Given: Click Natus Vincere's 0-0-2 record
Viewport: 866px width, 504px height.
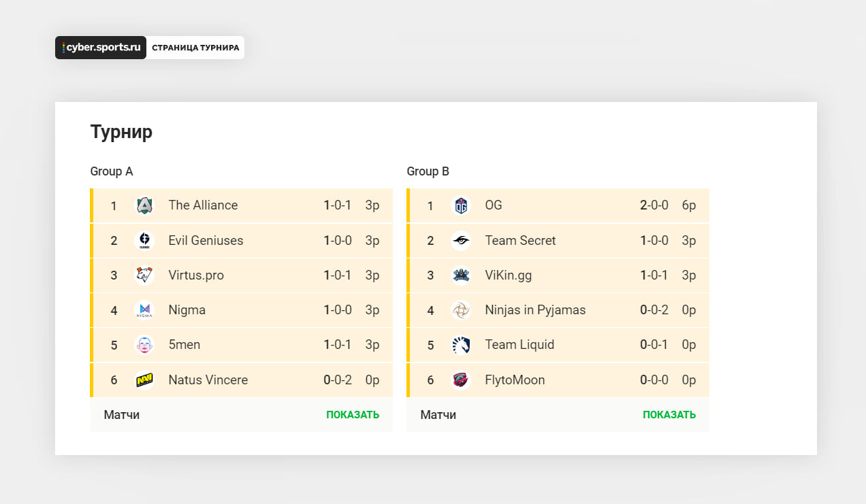Looking at the screenshot, I should click(x=338, y=380).
